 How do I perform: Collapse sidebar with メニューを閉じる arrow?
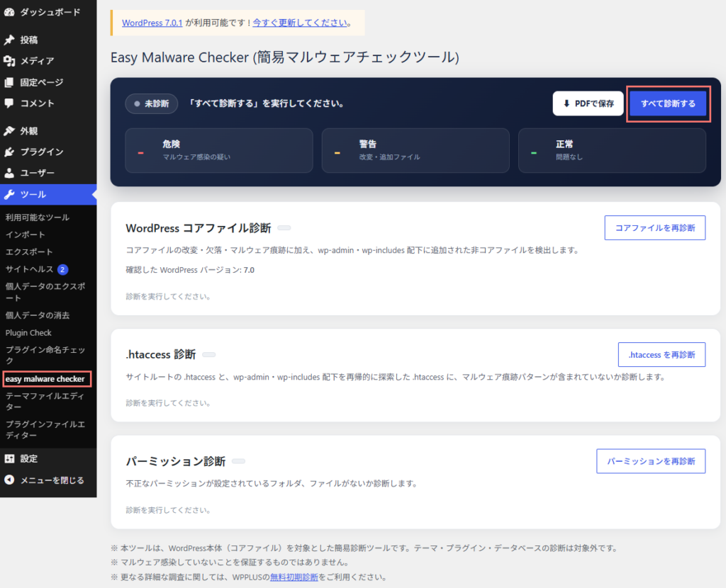click(9, 480)
